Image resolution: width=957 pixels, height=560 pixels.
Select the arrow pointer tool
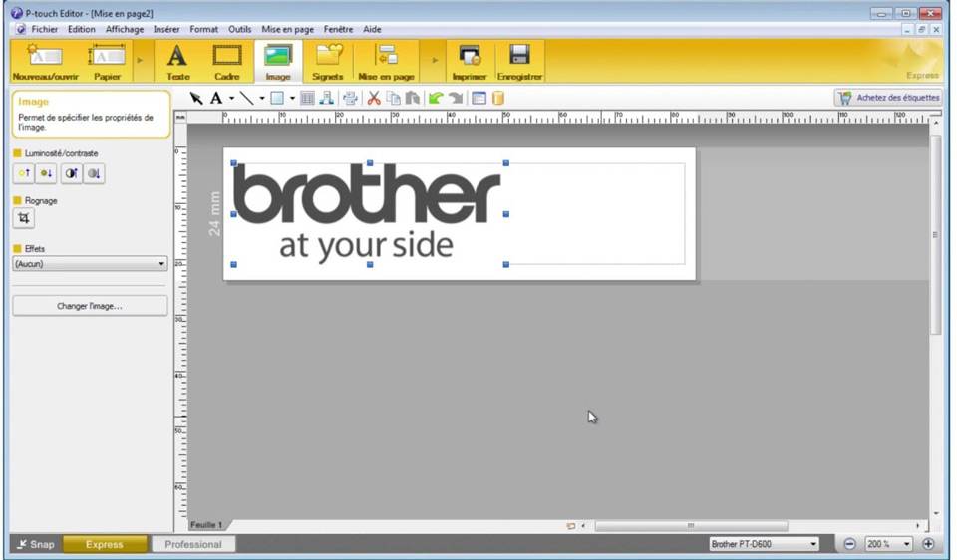click(x=196, y=99)
